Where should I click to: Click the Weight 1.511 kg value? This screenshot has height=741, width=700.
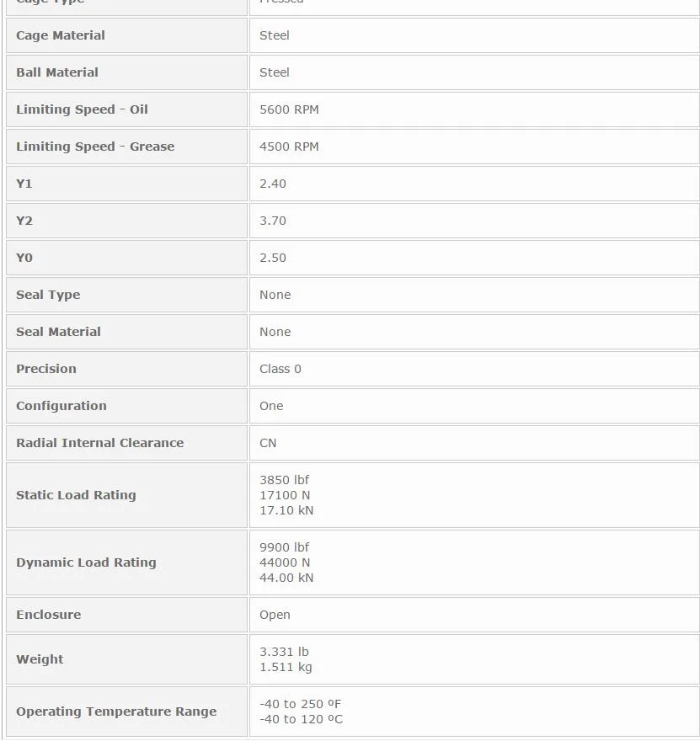[x=286, y=667]
